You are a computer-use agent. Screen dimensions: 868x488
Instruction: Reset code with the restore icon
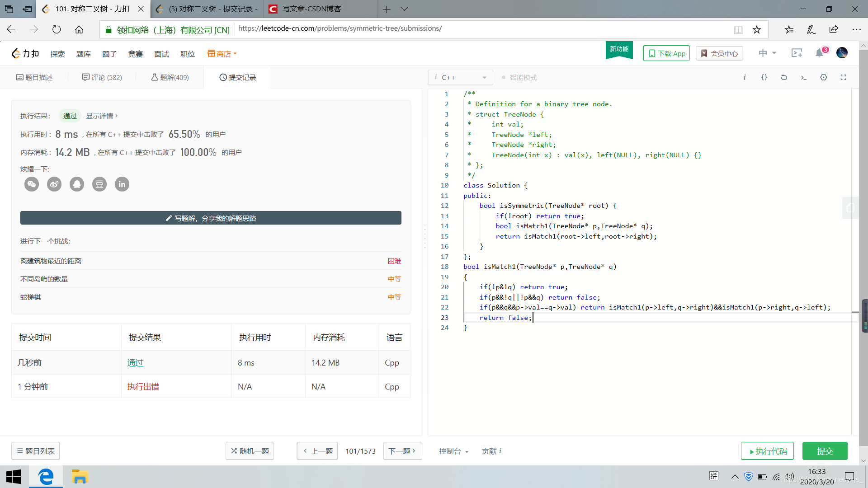click(784, 77)
